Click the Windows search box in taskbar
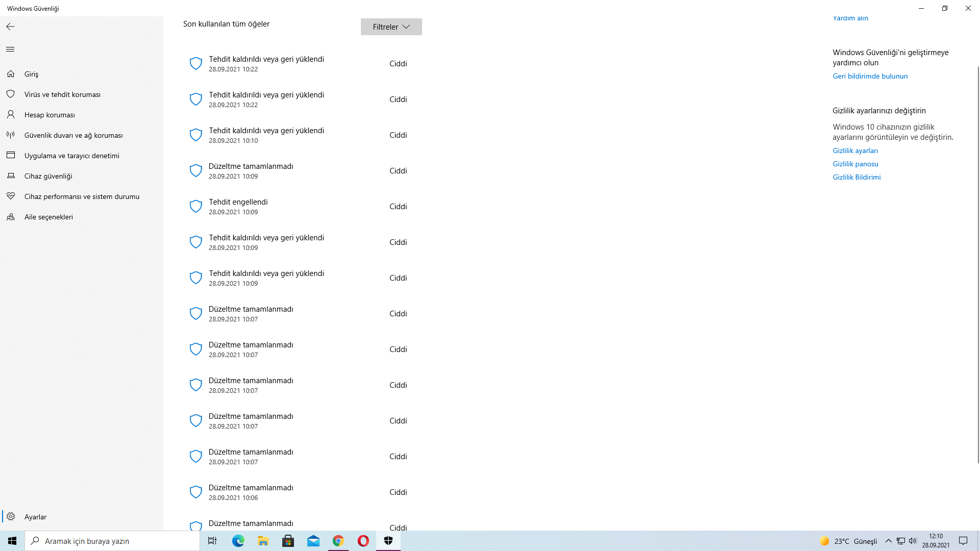980x551 pixels. tap(112, 541)
